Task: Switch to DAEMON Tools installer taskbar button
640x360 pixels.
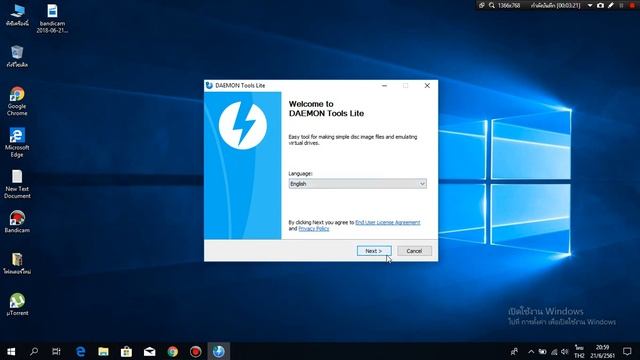Action: coord(218,351)
